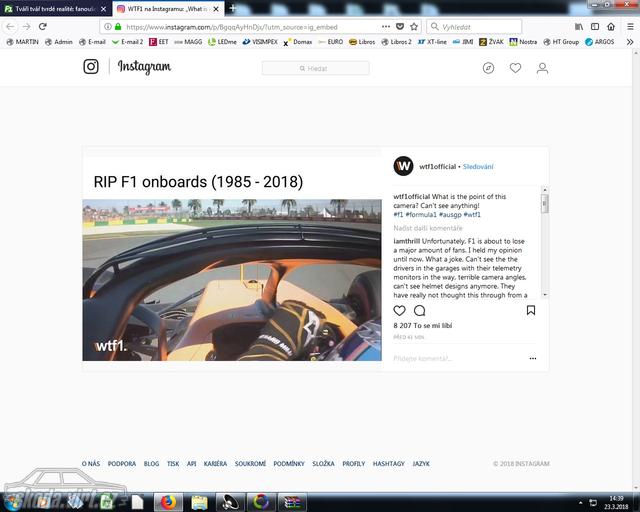
Task: Open iamthrilll commenter profile
Action: [407, 241]
